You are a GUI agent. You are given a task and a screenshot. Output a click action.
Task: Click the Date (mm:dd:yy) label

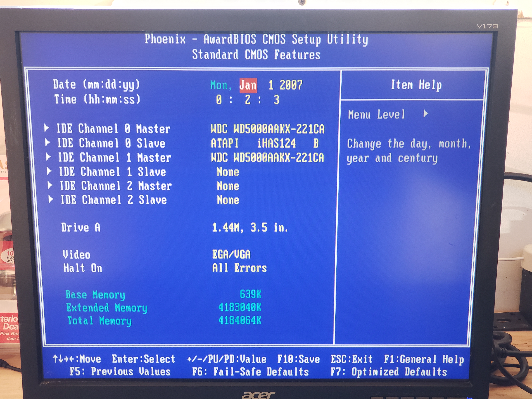click(96, 85)
